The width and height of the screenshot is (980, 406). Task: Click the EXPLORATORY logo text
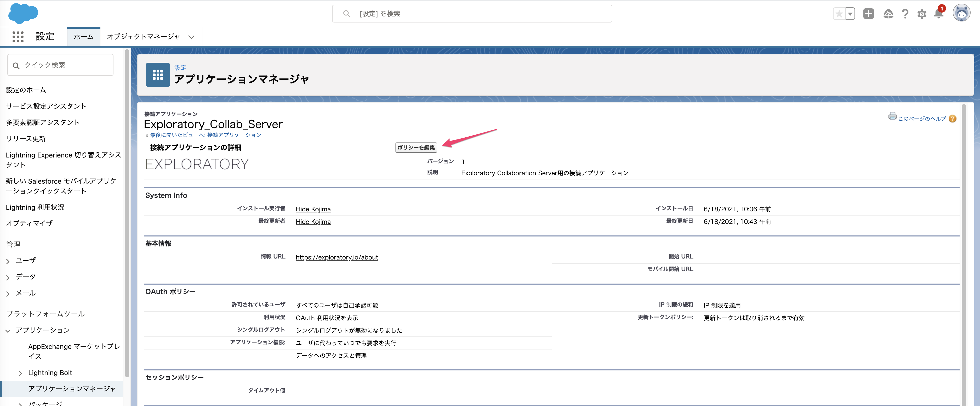[197, 164]
